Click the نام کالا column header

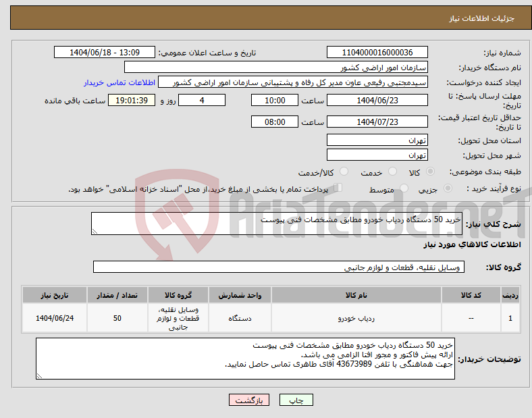click(356, 295)
